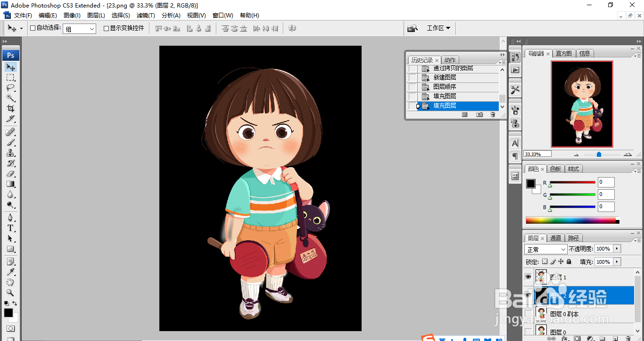This screenshot has width=644, height=341.
Task: Select the Dodge tool
Action: coord(10,204)
